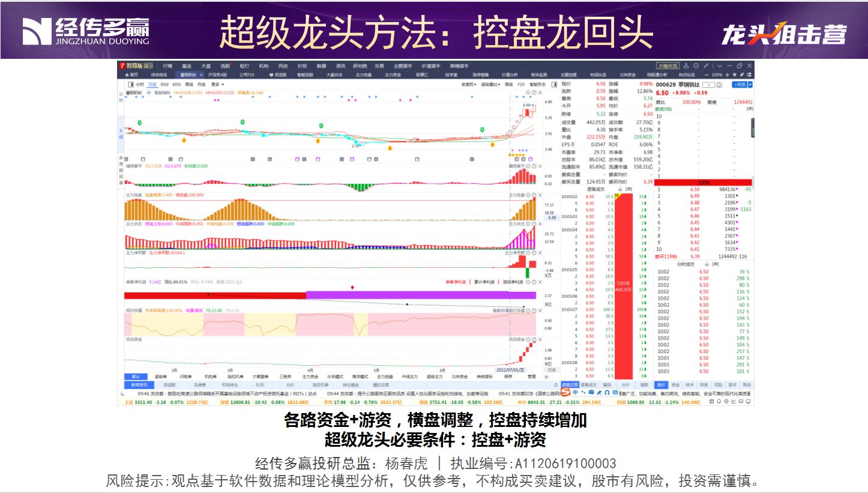Click the pencil drawing tool icon
Image resolution: width=868 pixels, height=493 pixels.
pyautogui.click(x=742, y=75)
